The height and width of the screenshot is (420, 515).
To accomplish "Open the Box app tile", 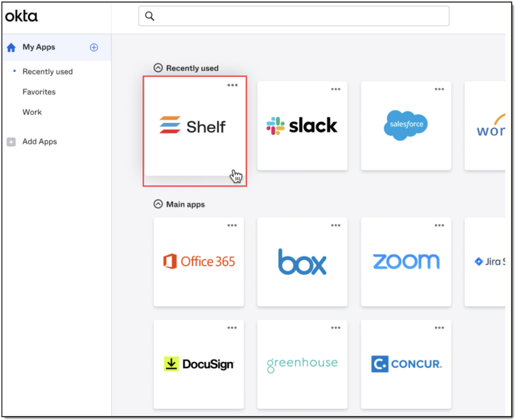I will pos(302,262).
